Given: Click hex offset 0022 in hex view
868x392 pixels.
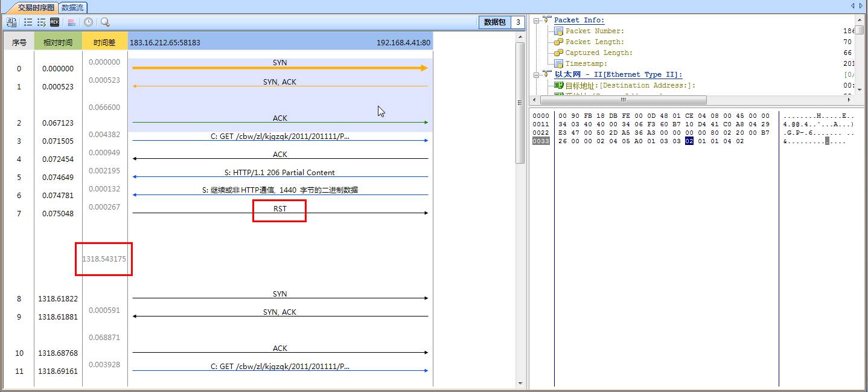Looking at the screenshot, I should tap(541, 132).
